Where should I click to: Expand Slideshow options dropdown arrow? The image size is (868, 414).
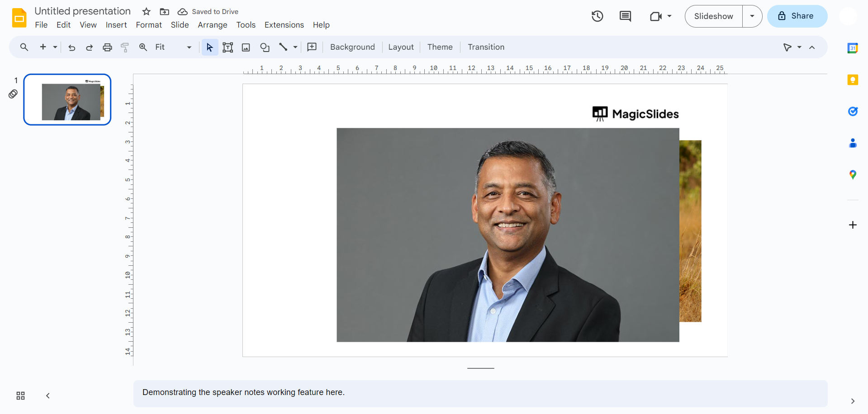(x=752, y=16)
